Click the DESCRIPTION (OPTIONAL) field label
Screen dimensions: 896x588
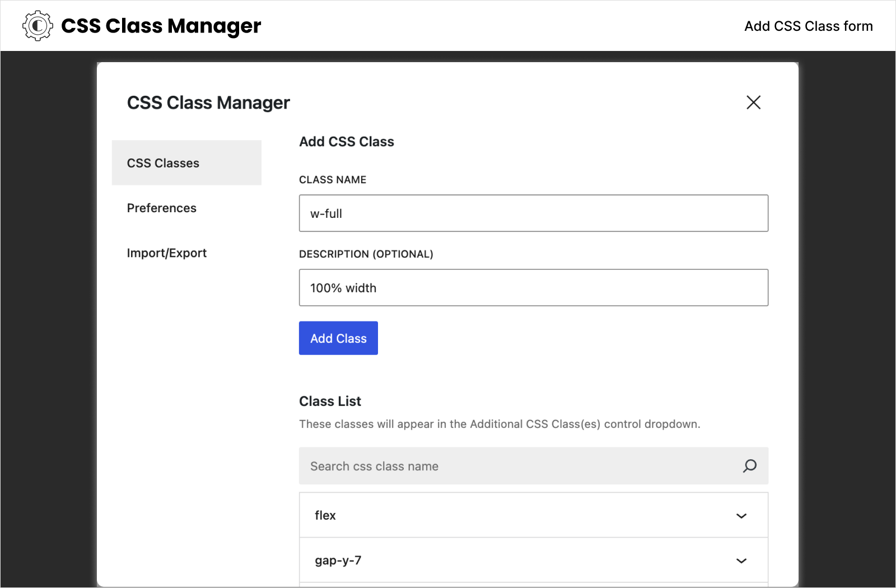tap(366, 254)
